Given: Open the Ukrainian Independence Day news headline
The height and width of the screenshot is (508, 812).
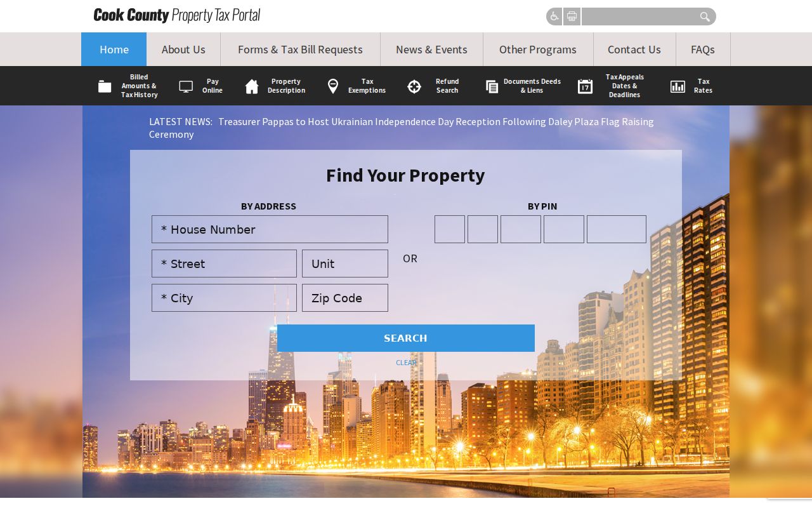Looking at the screenshot, I should 402,128.
